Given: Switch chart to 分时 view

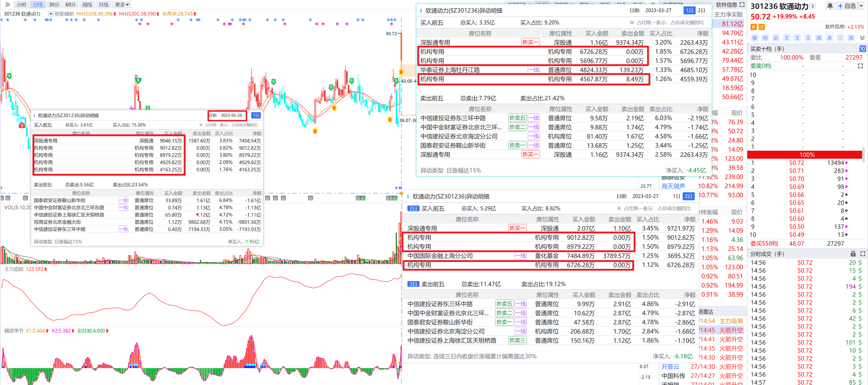Looking at the screenshot, I should 21,4.
